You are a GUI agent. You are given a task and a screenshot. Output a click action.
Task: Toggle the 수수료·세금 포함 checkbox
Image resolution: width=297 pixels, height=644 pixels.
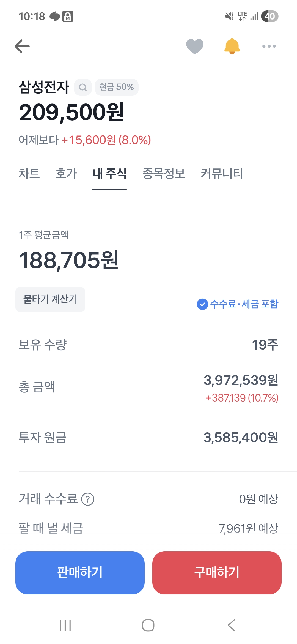click(x=202, y=304)
